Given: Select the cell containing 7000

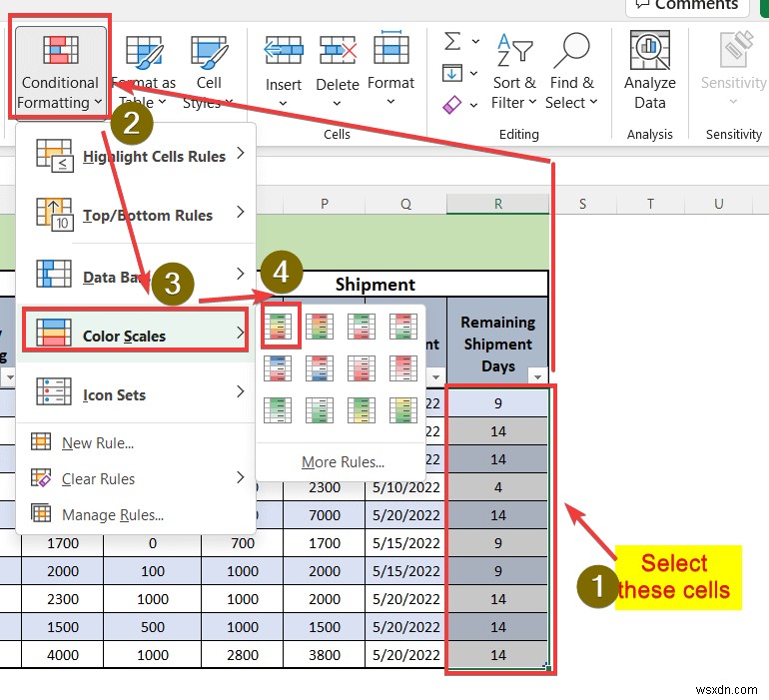Looking at the screenshot, I should [325, 515].
